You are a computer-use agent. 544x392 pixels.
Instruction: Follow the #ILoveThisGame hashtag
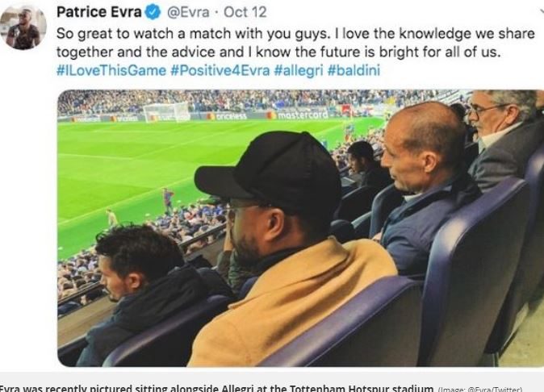coord(111,70)
